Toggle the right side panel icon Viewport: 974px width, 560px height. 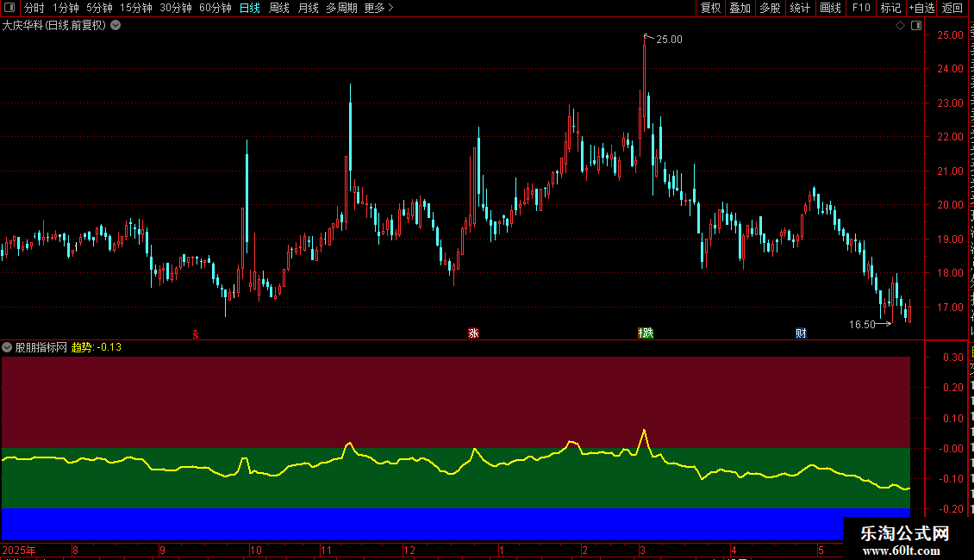[916, 26]
